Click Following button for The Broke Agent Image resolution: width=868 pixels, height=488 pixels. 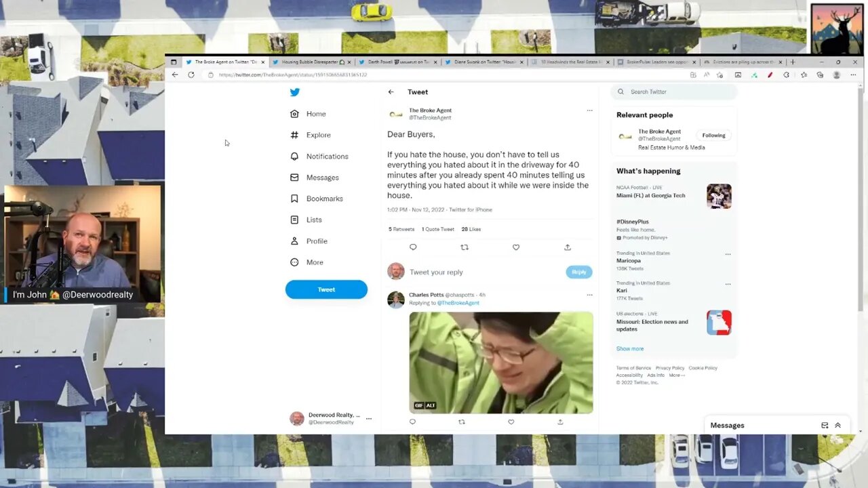[x=713, y=136]
